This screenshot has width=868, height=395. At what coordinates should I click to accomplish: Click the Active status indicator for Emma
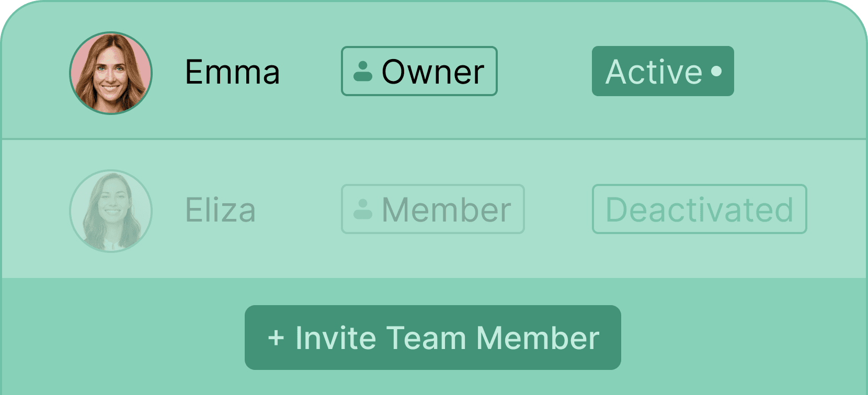click(662, 71)
